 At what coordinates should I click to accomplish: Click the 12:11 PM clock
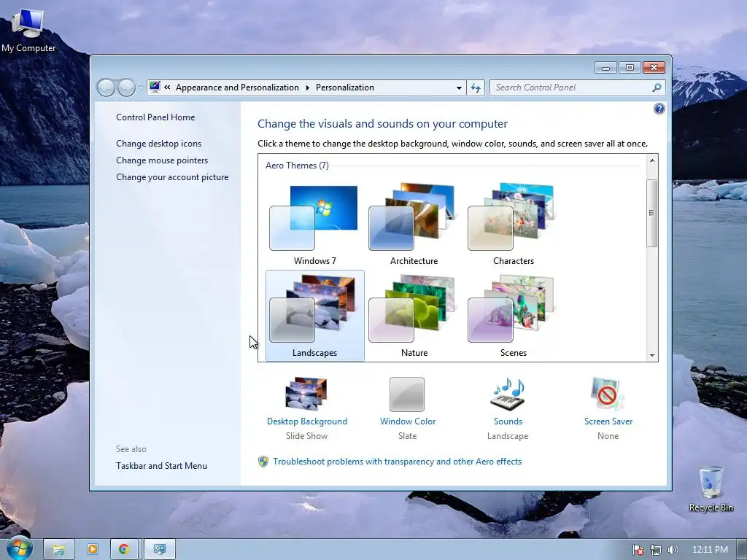[x=710, y=550]
